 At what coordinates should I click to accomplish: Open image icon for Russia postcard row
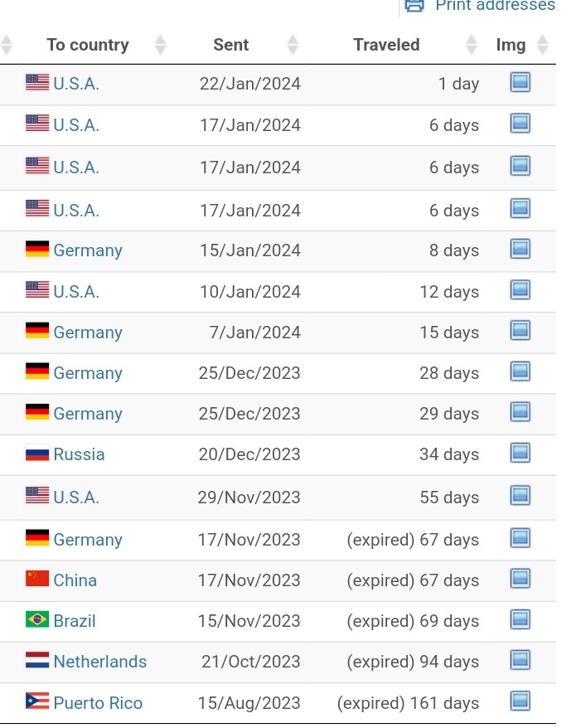coord(520,453)
